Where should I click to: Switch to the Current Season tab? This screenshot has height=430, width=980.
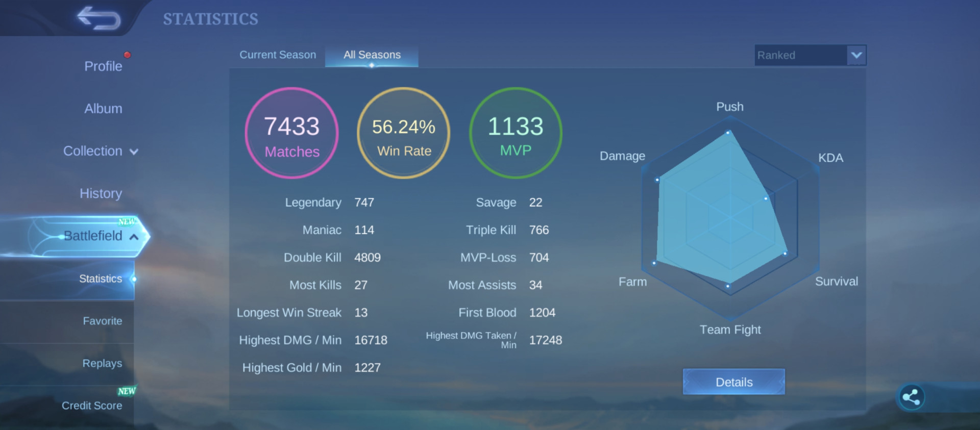tap(278, 55)
